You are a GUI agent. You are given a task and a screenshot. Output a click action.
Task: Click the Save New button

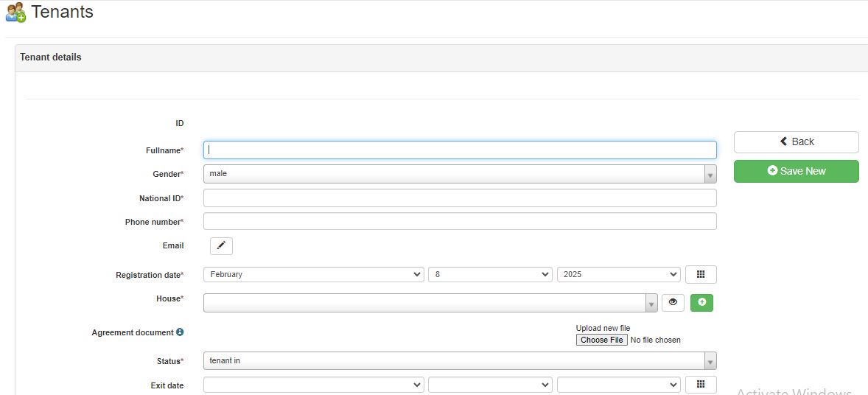click(796, 171)
